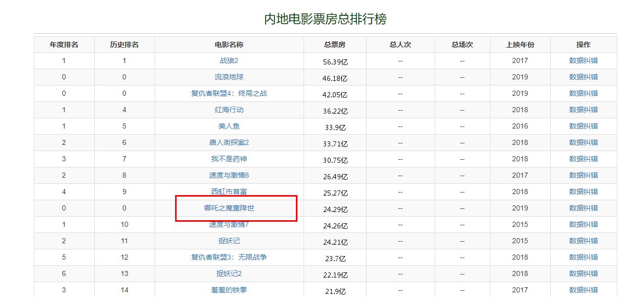Select the 36.22亿 box office value
Screen dimensions: 644x297
[x=335, y=111]
